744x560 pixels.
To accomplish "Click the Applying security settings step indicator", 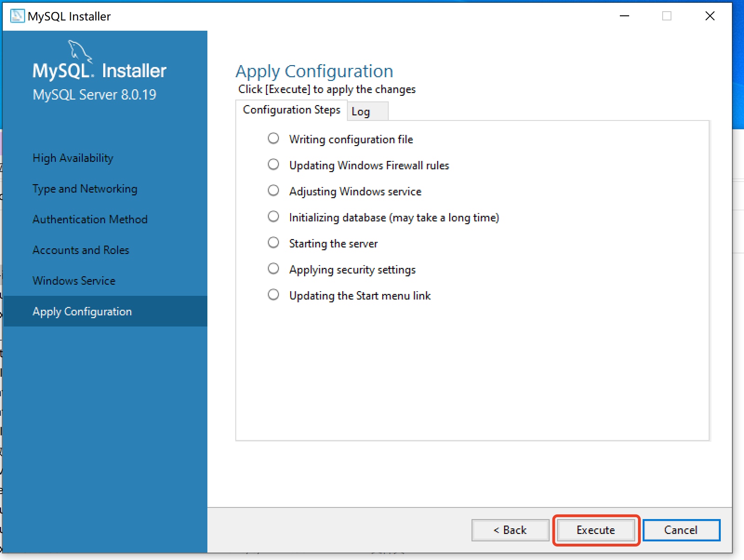I will click(x=273, y=269).
